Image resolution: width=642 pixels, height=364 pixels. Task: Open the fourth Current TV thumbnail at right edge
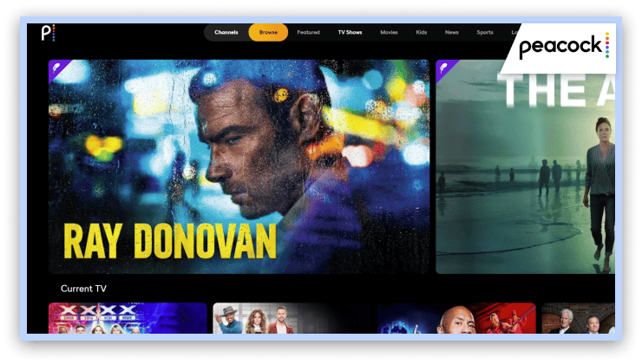578,318
